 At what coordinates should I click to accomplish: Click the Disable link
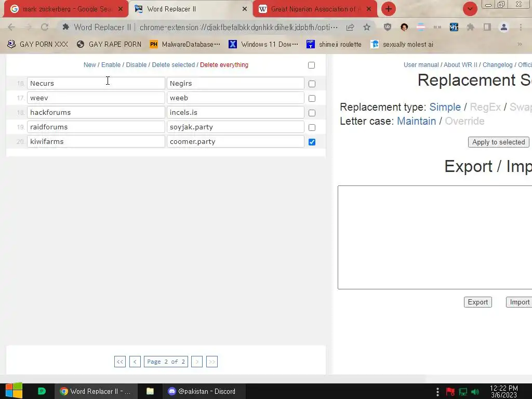pos(136,65)
